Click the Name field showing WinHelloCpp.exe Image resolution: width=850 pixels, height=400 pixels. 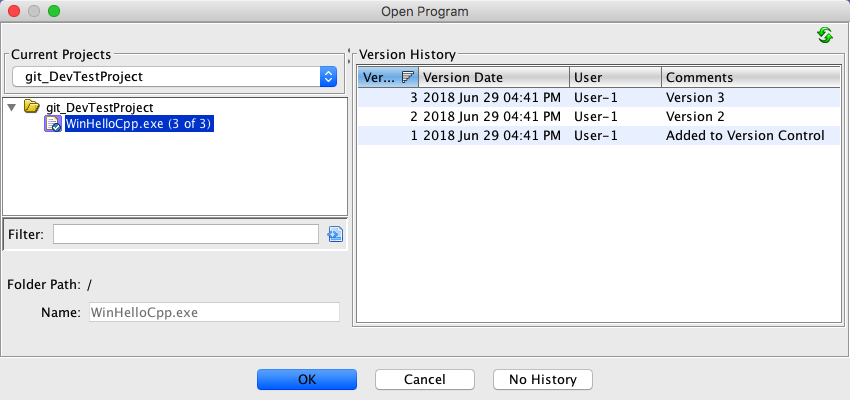(214, 312)
